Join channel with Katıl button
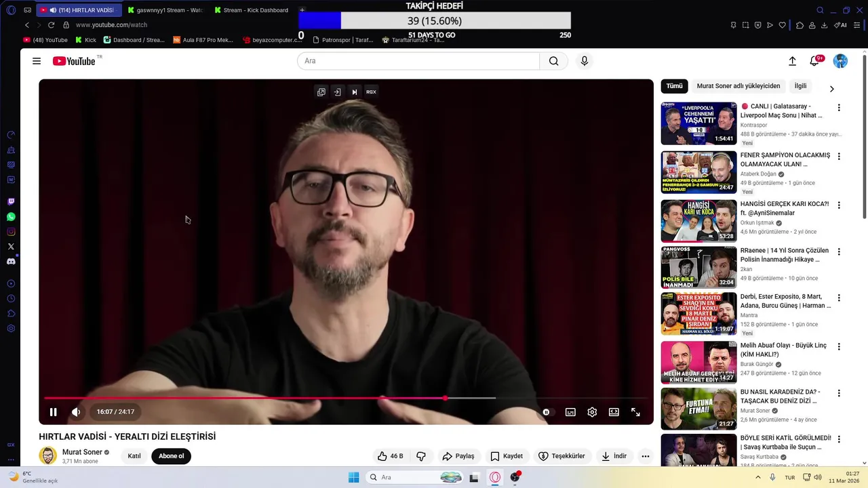This screenshot has width=868, height=488. click(x=134, y=456)
